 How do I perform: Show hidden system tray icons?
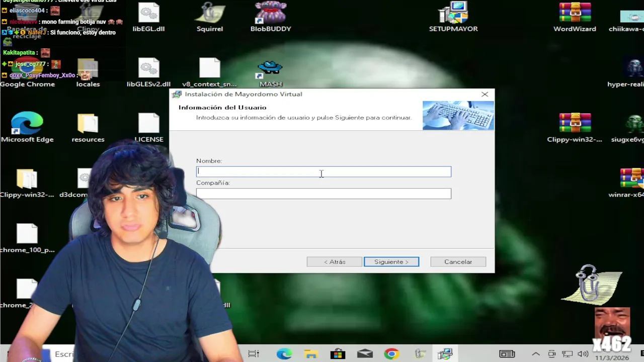[x=536, y=354]
